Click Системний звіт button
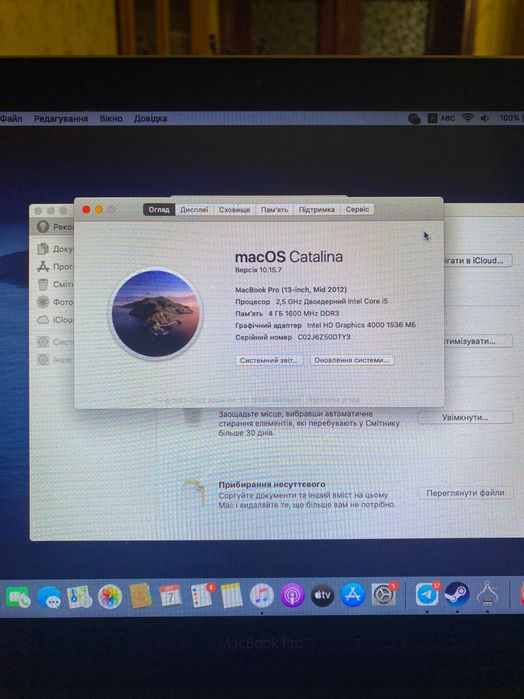The image size is (524, 699). tap(269, 360)
